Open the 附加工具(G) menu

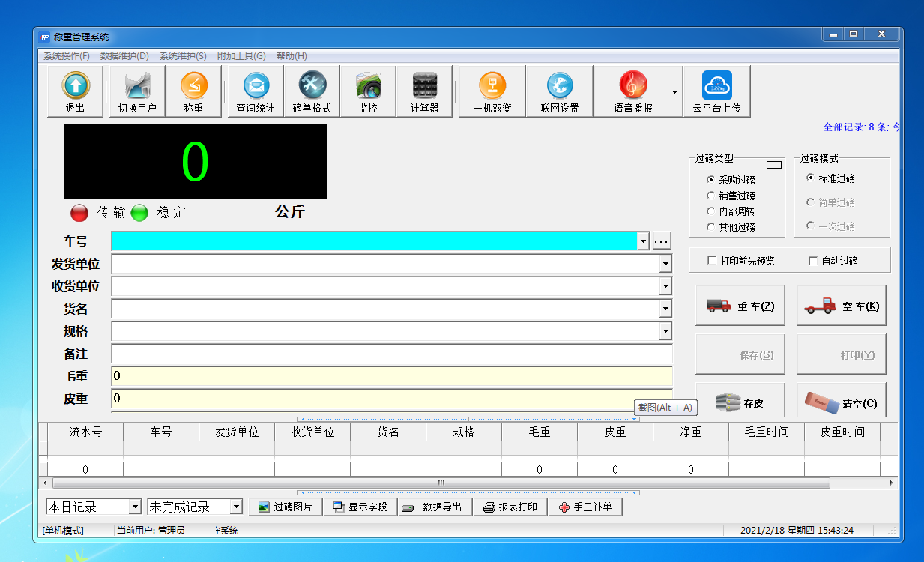[241, 56]
